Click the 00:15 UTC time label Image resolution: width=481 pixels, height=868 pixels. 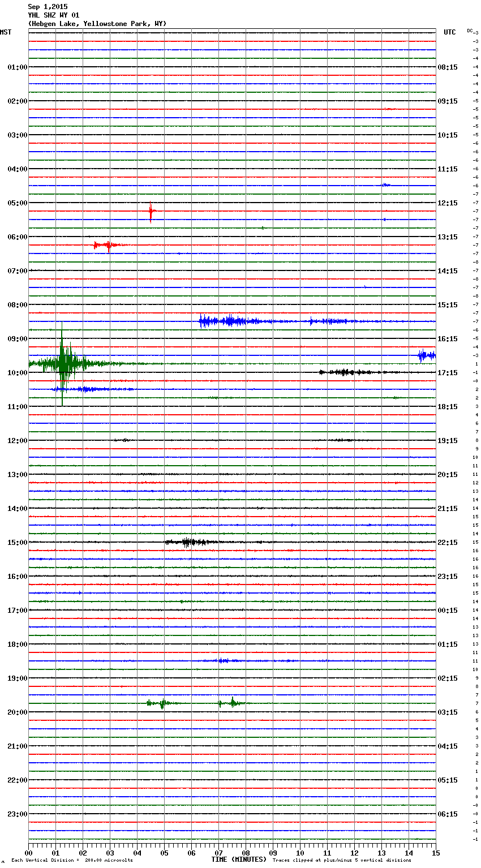pos(448,611)
